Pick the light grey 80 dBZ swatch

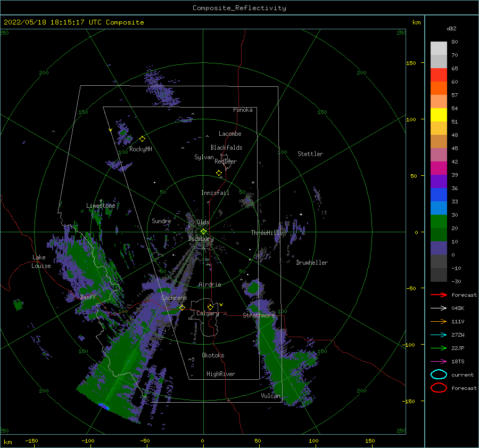pos(439,48)
